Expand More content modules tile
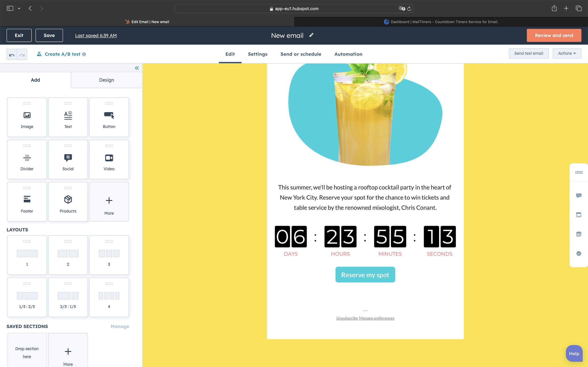Image resolution: width=588 pixels, height=367 pixels. click(x=109, y=202)
